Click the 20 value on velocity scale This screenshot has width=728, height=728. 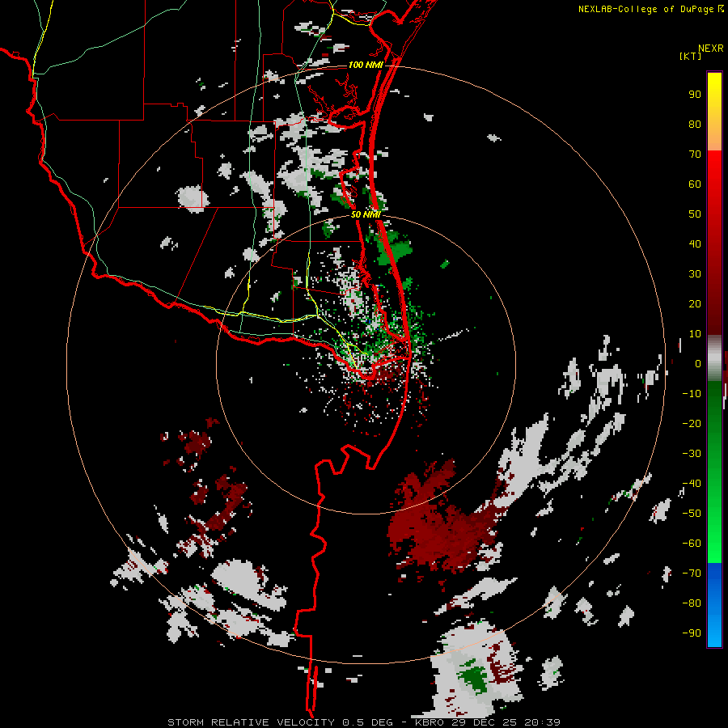click(695, 304)
